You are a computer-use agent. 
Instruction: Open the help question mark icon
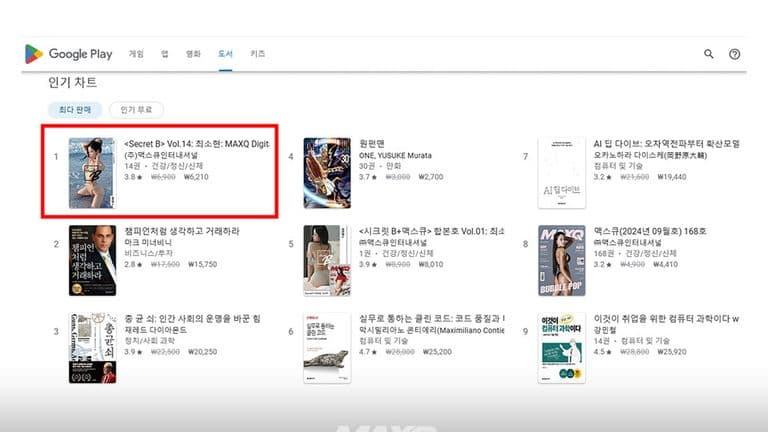735,54
